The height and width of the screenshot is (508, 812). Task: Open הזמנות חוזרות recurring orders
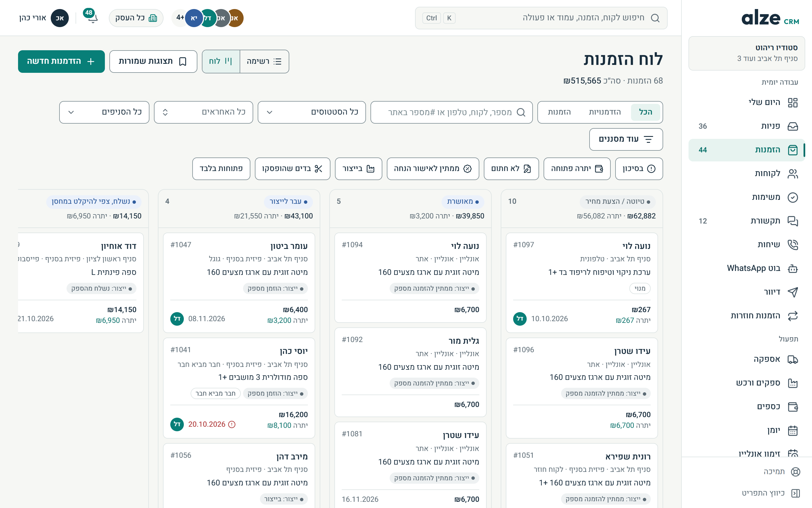point(746,316)
